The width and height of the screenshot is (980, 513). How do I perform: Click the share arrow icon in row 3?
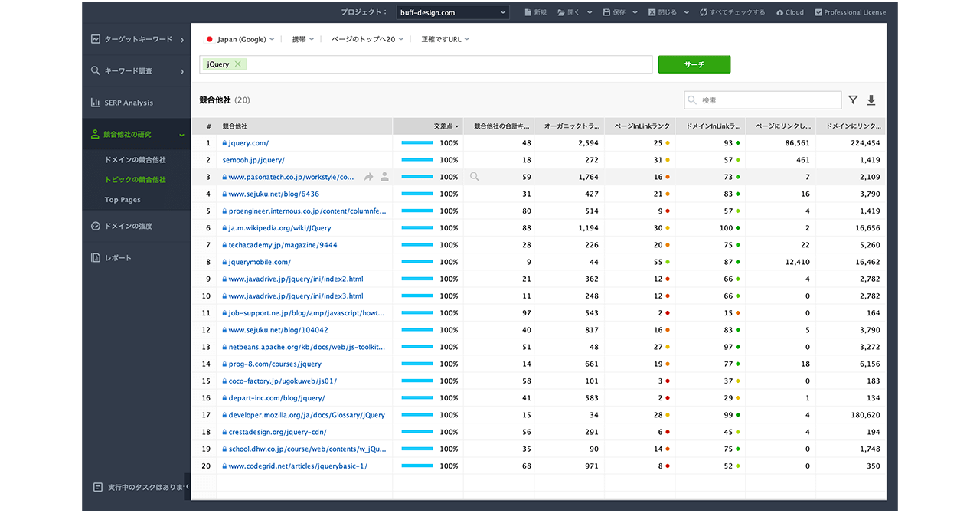[x=368, y=177]
